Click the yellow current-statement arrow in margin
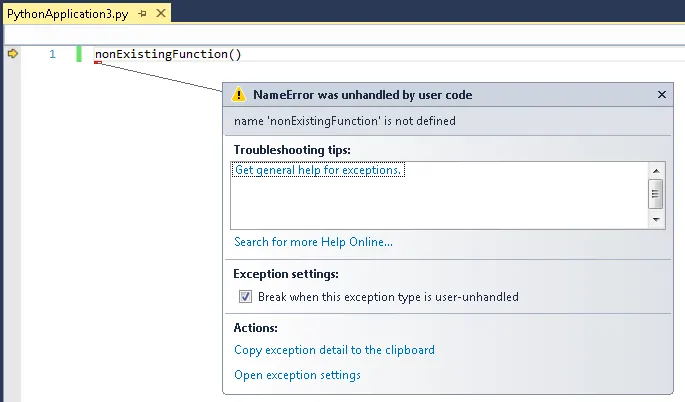Screen dimensions: 685x402 (13, 54)
